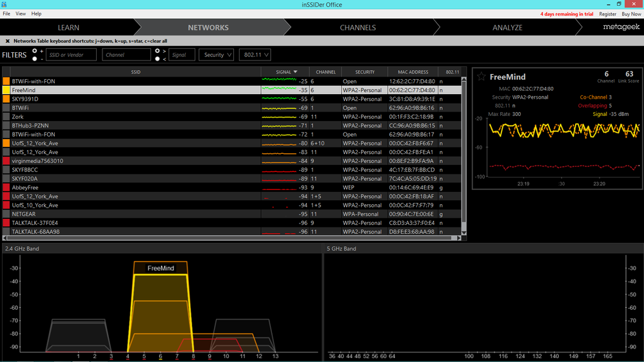644x362 pixels.
Task: Click the red color box for AbbeyFree
Action: [6, 187]
